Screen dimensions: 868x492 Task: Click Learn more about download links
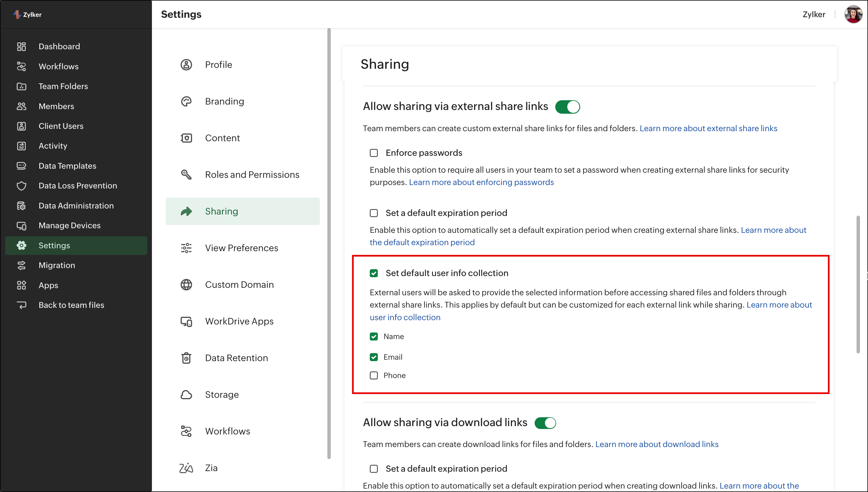pos(657,444)
